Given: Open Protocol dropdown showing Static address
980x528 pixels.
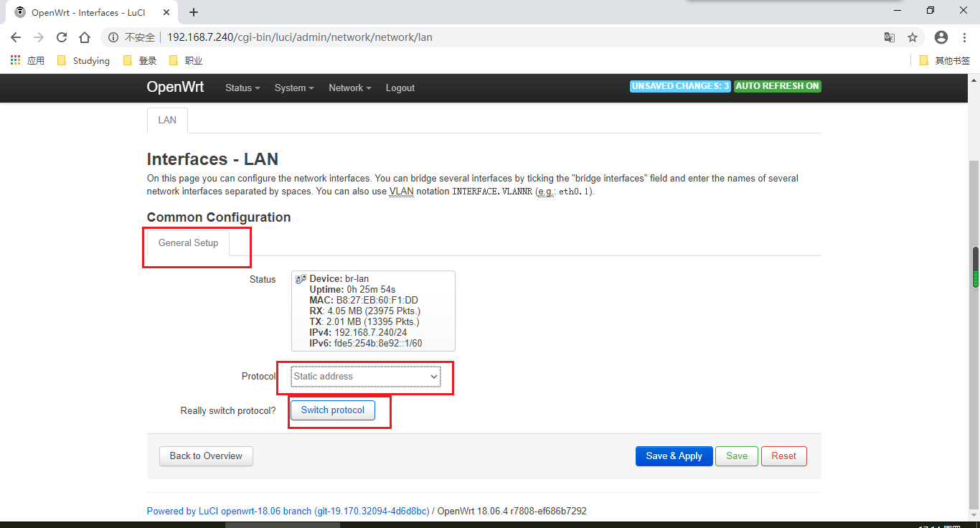Looking at the screenshot, I should coord(366,376).
